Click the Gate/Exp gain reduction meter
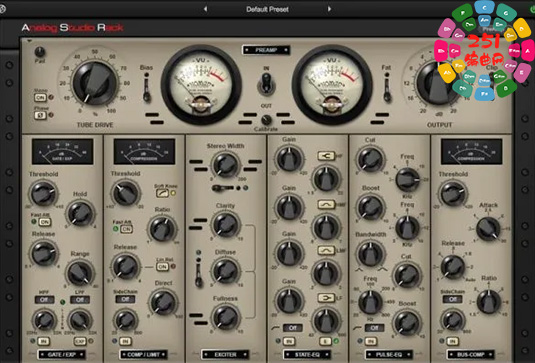 62,151
